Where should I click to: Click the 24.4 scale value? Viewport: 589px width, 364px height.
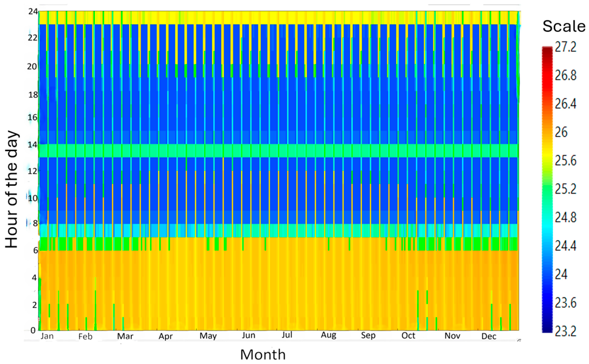tap(566, 246)
